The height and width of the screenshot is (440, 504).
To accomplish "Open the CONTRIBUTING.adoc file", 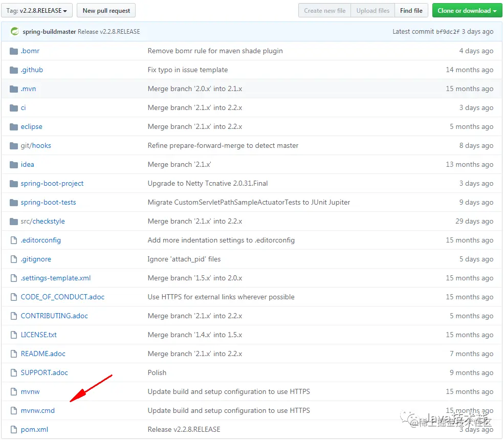I will click(54, 316).
